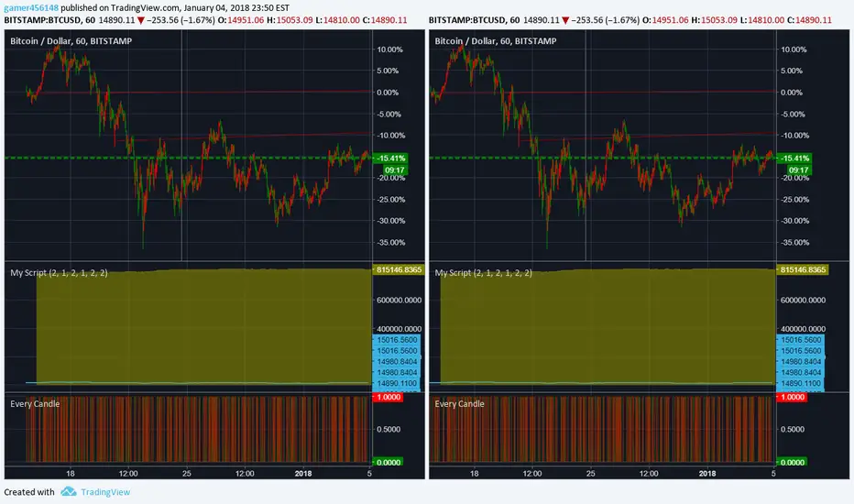The image size is (854, 504).
Task: Select the BITSTAMP:BTCUSD symbol in the right header
Action: (467, 20)
